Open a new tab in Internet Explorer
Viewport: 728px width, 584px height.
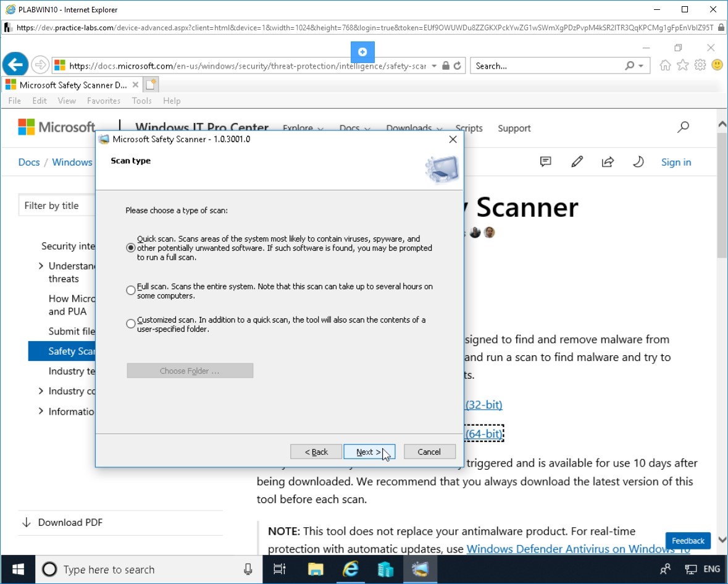click(151, 85)
